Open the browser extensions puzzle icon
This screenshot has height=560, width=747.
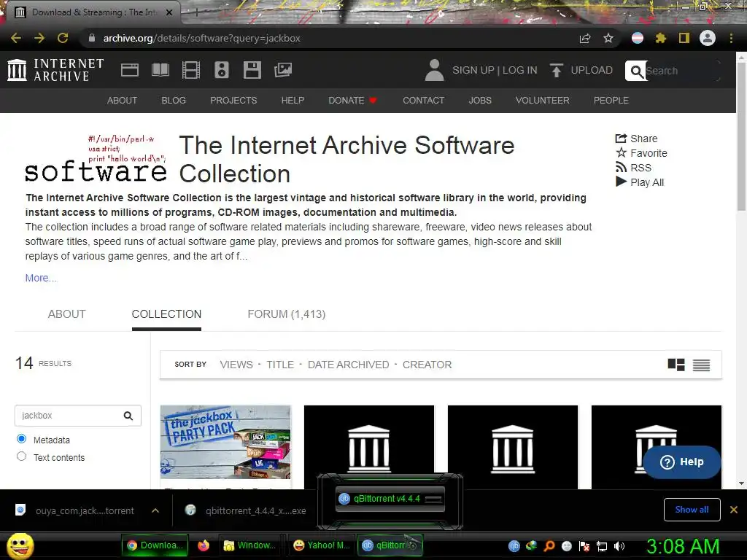click(661, 38)
